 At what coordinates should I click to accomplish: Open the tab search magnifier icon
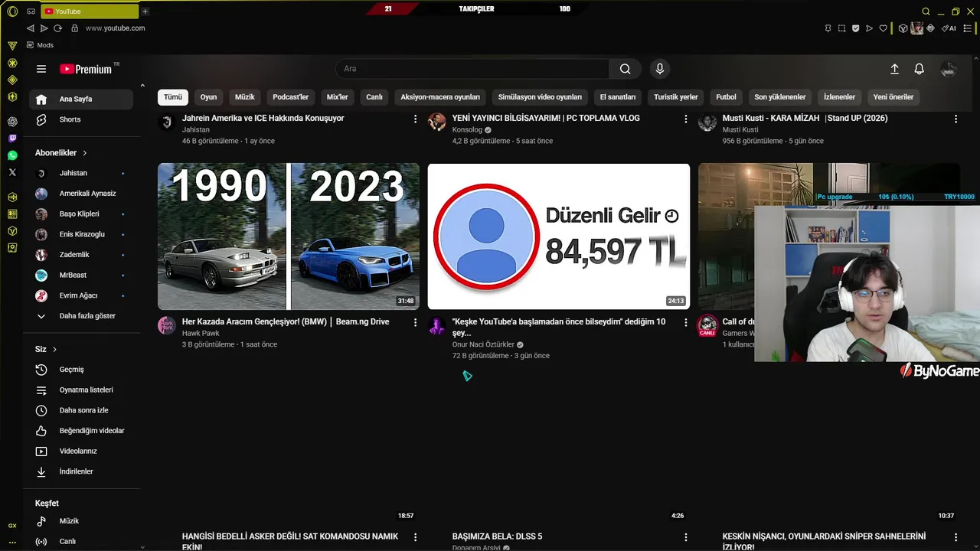926,11
